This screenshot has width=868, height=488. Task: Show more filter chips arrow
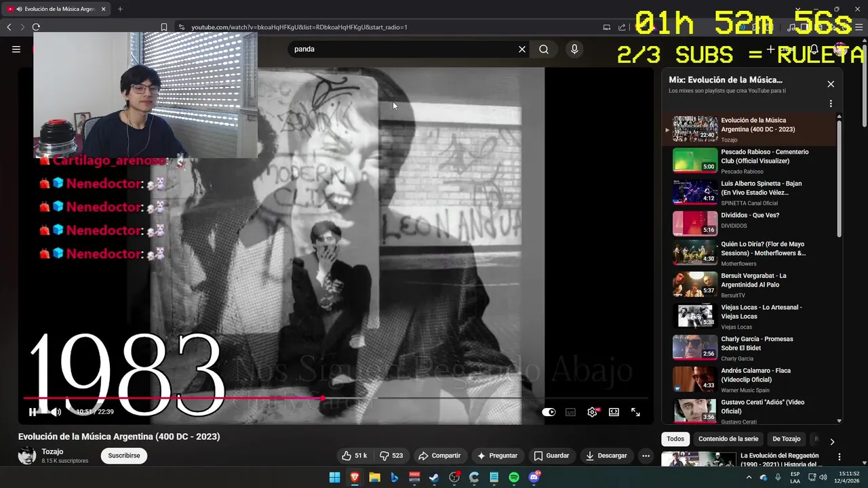point(832,441)
